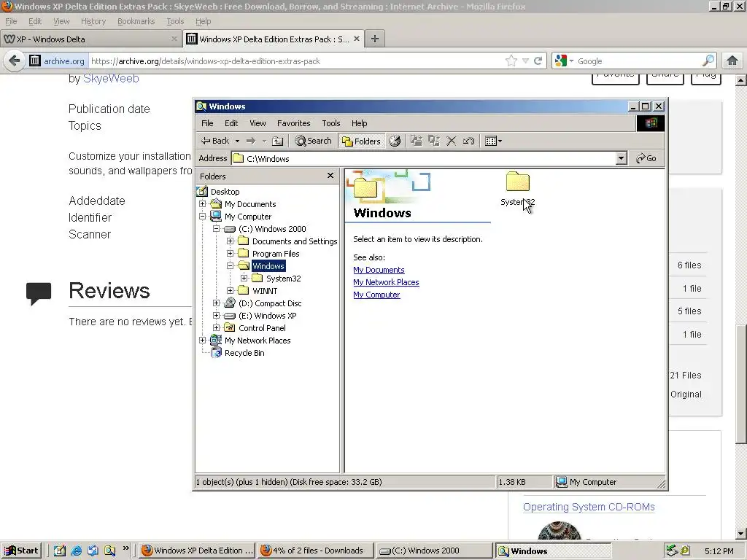
Task: Open the Views dropdown button
Action: (493, 141)
